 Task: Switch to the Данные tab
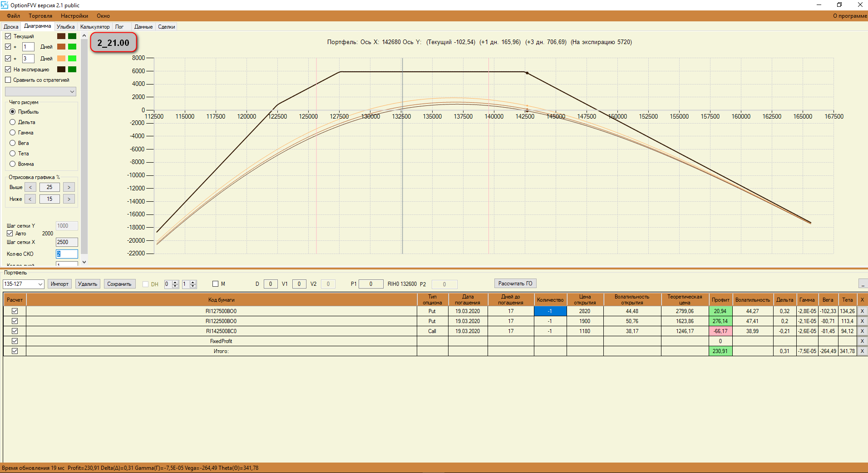143,27
